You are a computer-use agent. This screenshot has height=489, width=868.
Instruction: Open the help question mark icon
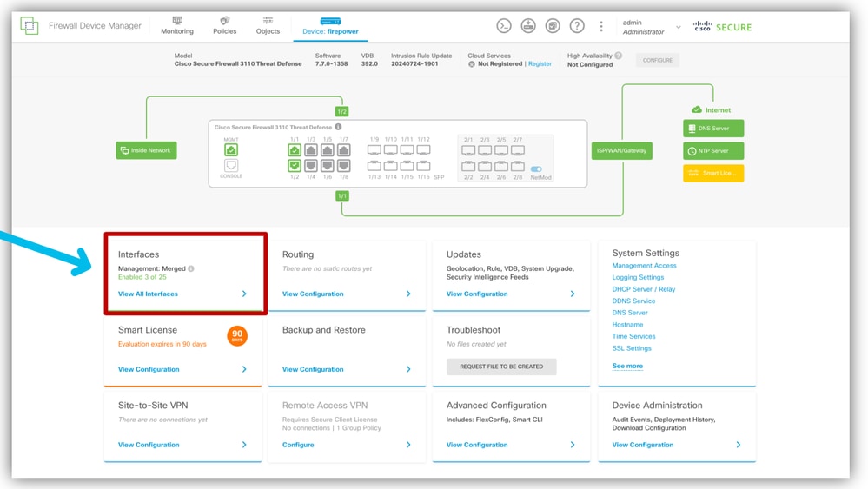[577, 25]
